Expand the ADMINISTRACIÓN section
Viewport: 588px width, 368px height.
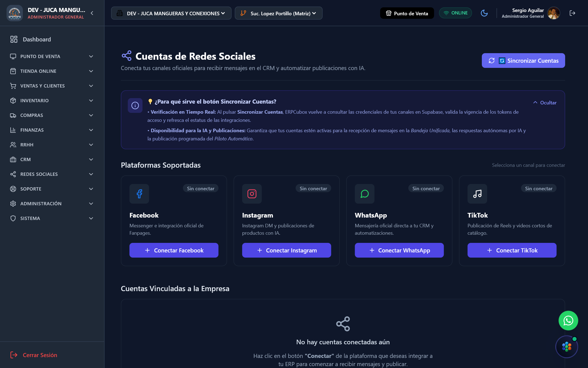click(x=52, y=204)
